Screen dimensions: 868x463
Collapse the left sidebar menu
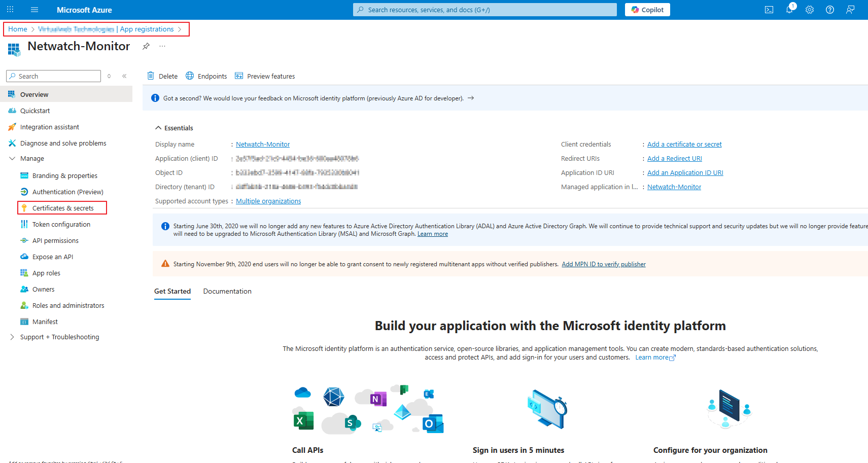point(124,76)
